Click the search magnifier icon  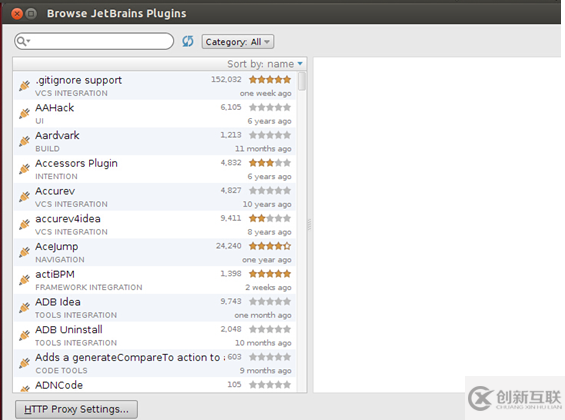(21, 41)
